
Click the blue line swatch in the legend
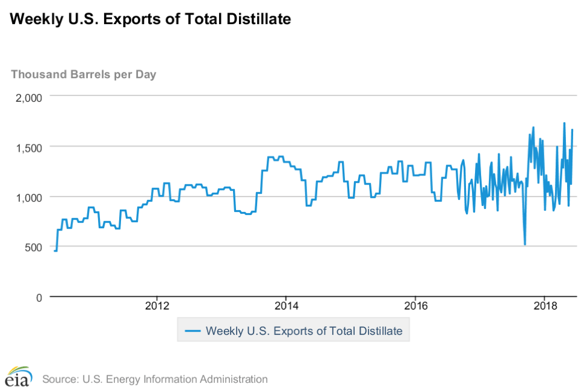(x=193, y=331)
